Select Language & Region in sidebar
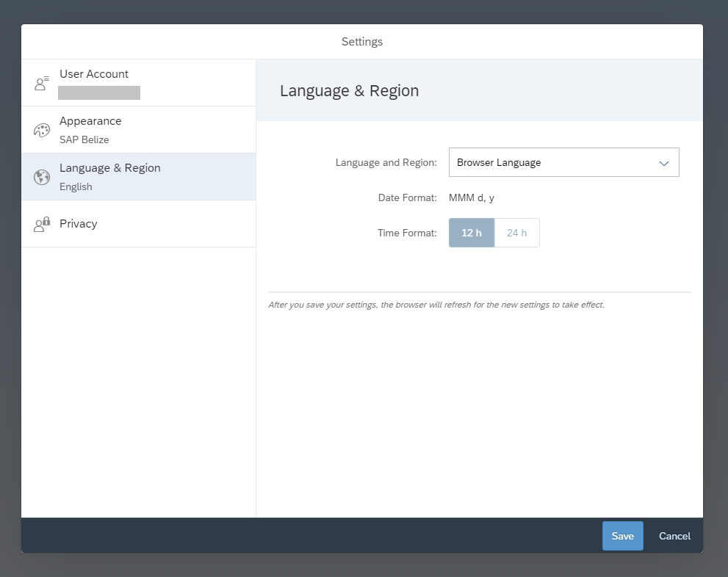This screenshot has width=728, height=577. click(138, 177)
